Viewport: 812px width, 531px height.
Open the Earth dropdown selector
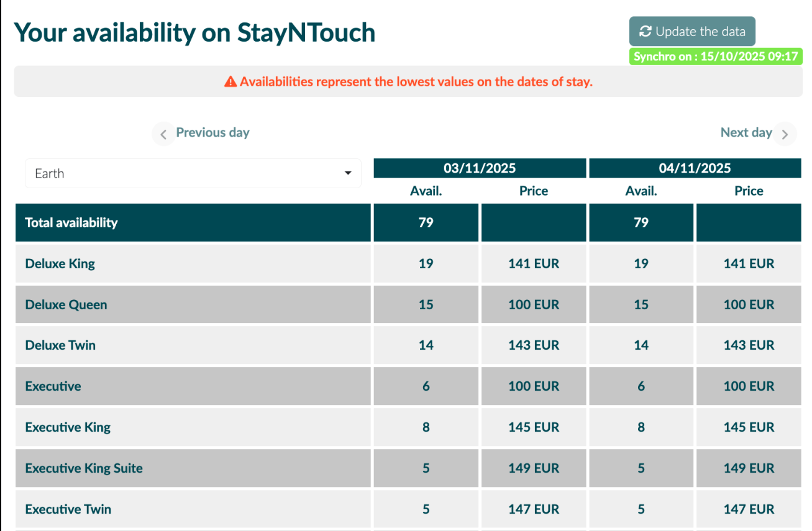coord(193,173)
